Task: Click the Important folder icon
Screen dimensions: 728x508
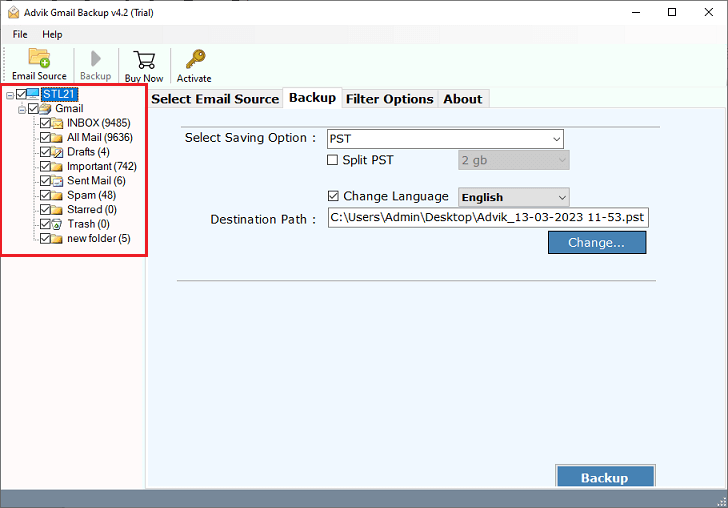Action: tap(57, 167)
